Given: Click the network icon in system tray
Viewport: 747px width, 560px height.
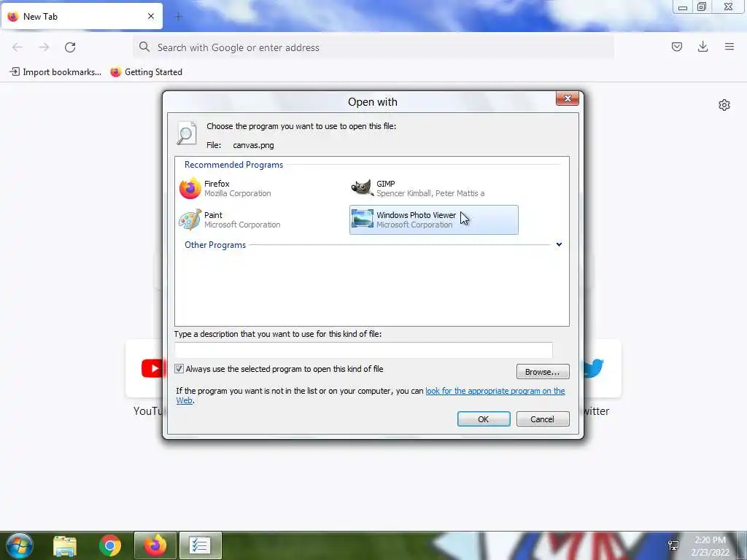Looking at the screenshot, I should (x=673, y=545).
